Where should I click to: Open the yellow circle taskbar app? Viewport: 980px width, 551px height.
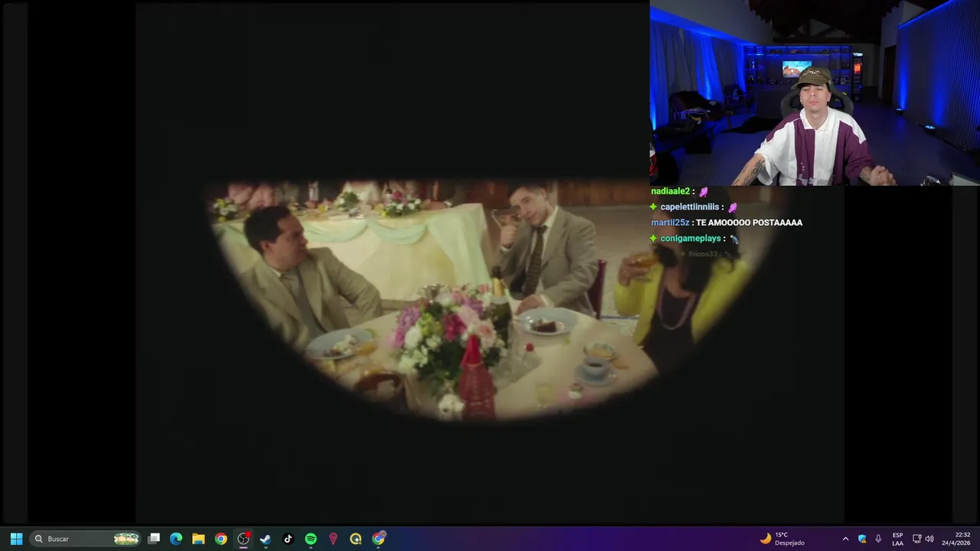[x=355, y=539]
